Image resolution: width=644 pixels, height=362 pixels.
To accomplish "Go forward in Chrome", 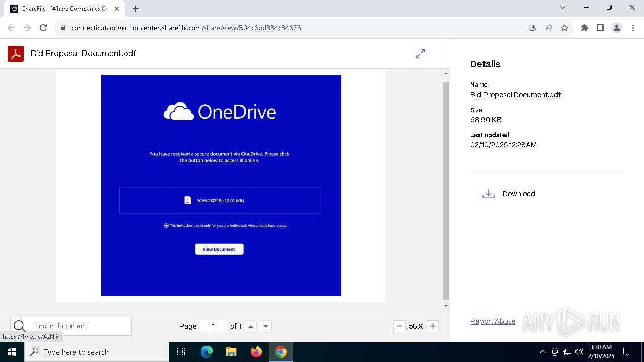I will (x=27, y=28).
